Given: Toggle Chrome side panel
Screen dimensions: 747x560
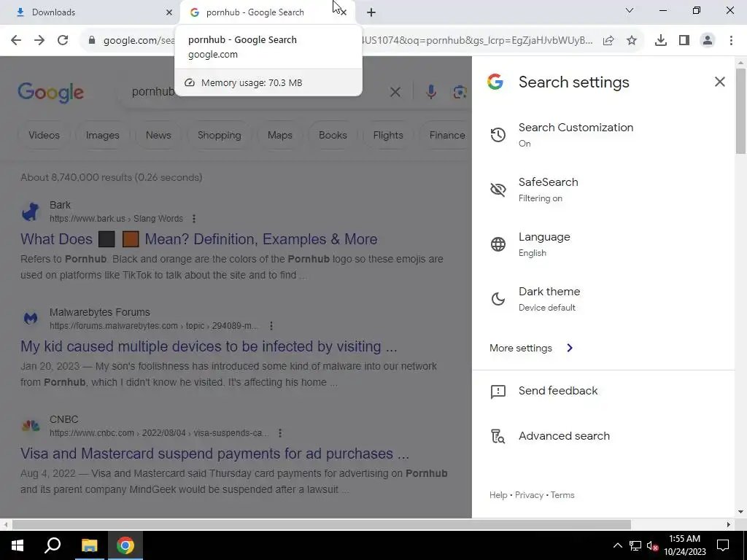Looking at the screenshot, I should [684, 41].
